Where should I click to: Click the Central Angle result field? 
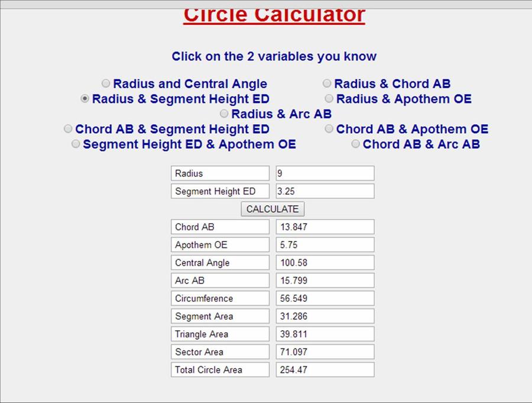pos(325,263)
